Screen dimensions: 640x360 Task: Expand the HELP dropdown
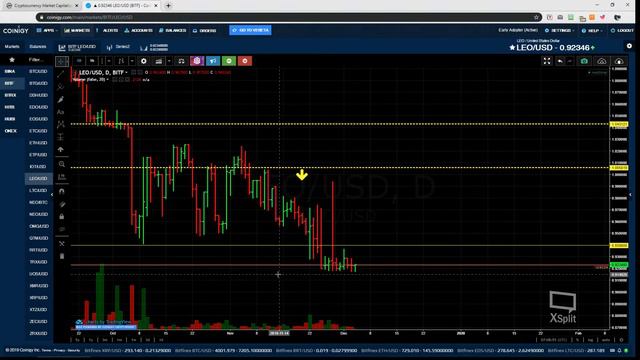(592, 31)
